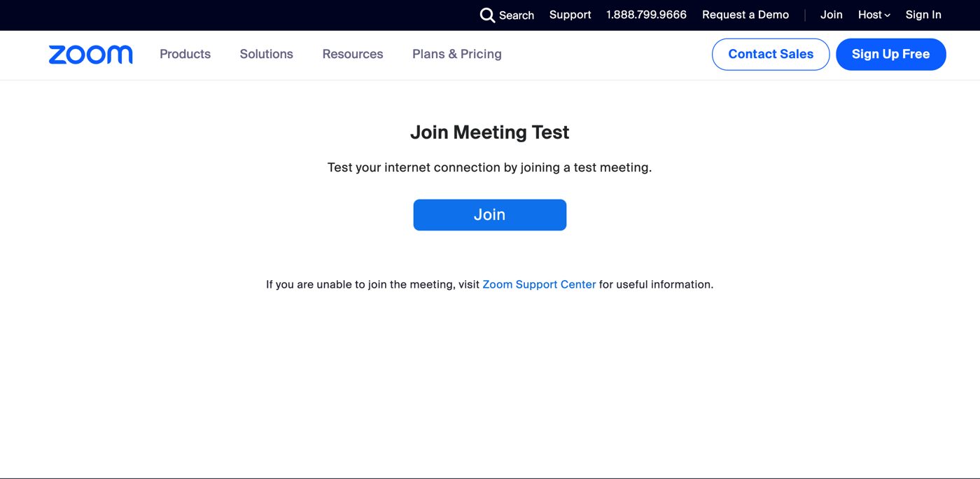
Task: Click the Search label in top bar
Action: (x=517, y=15)
